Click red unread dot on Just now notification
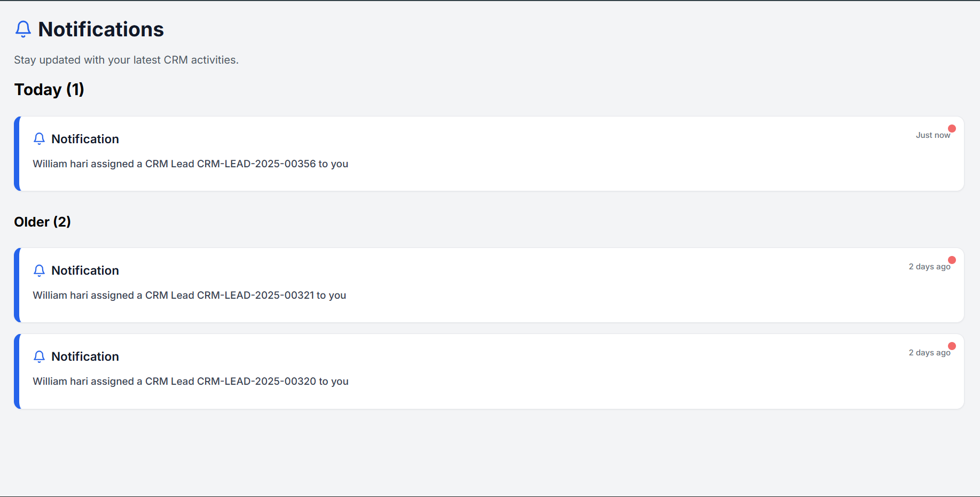Image resolution: width=980 pixels, height=497 pixels. (952, 129)
